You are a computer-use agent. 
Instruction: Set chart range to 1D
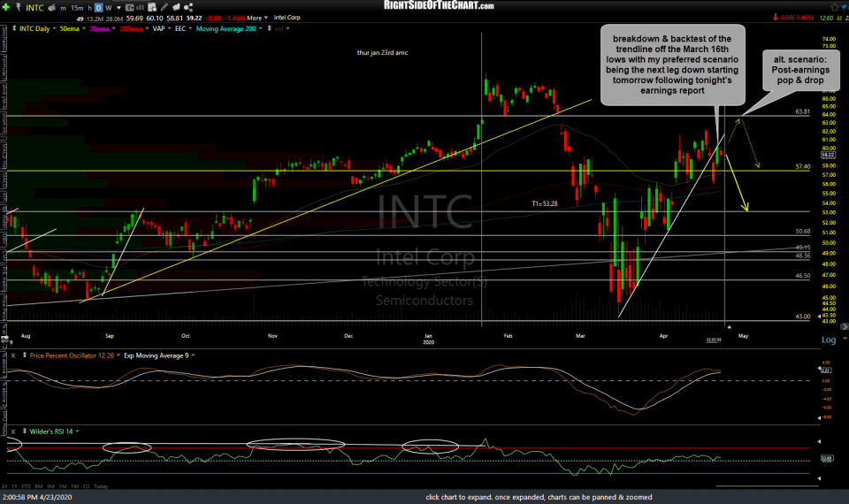coord(86,486)
